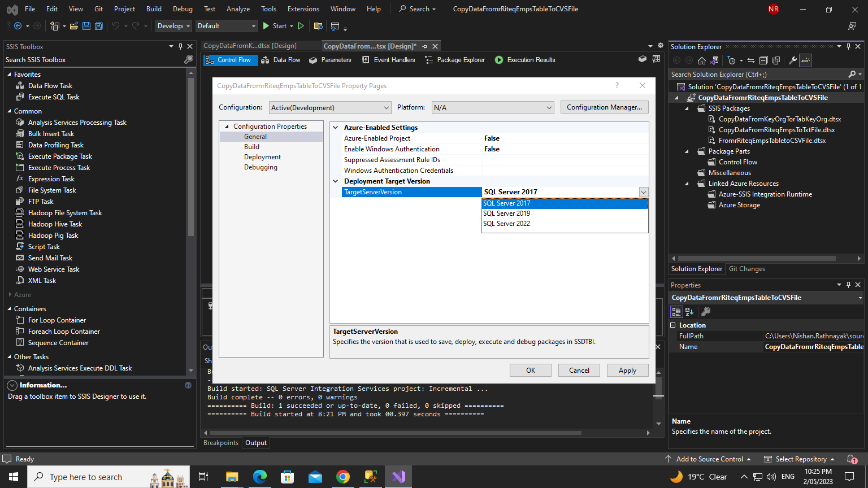Viewport: 868px width, 488px height.
Task: Open File Explorer from taskbar
Action: [x=232, y=477]
